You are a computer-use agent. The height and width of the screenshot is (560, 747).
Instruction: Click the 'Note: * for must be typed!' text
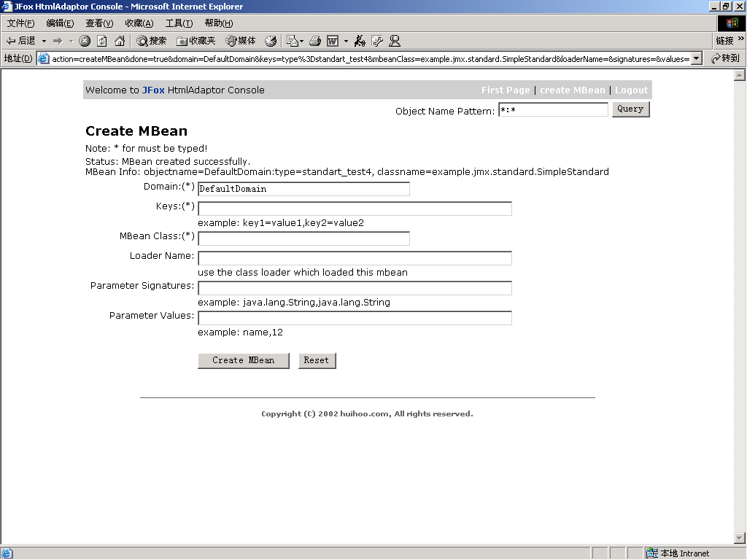click(x=146, y=149)
